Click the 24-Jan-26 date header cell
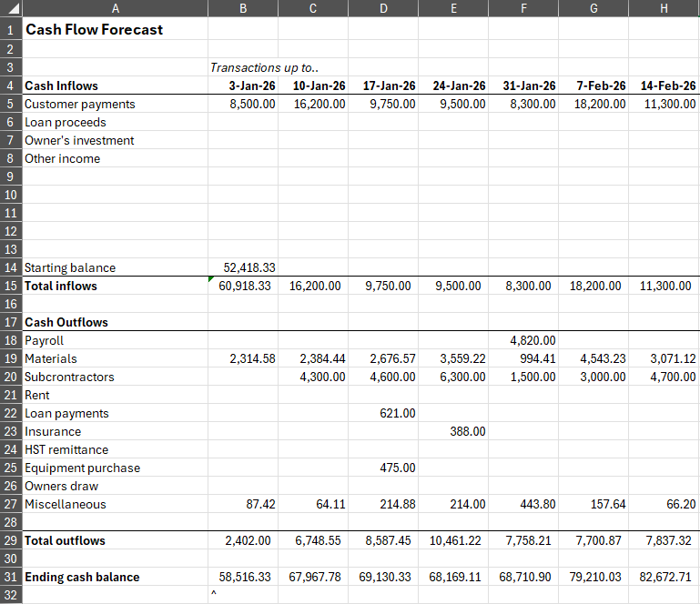 click(453, 86)
